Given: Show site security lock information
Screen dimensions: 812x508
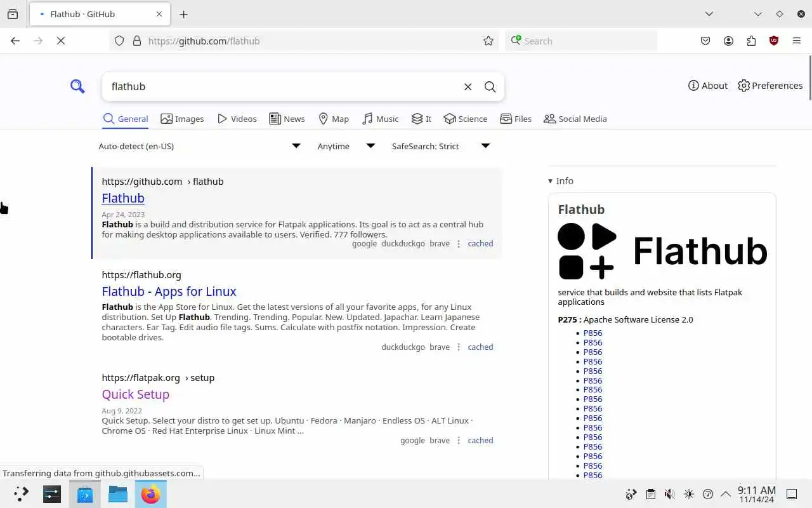Looking at the screenshot, I should pos(136,41).
